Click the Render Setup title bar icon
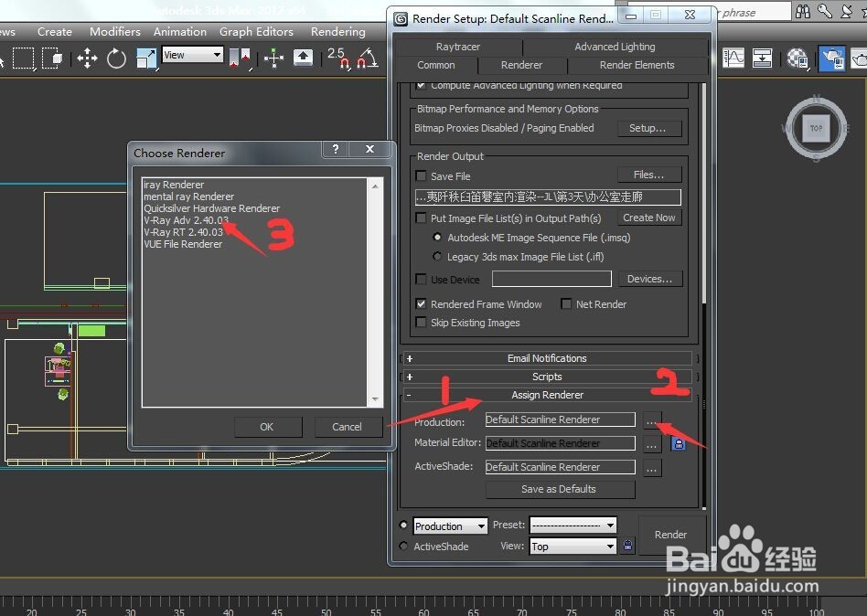867x616 pixels. point(401,19)
